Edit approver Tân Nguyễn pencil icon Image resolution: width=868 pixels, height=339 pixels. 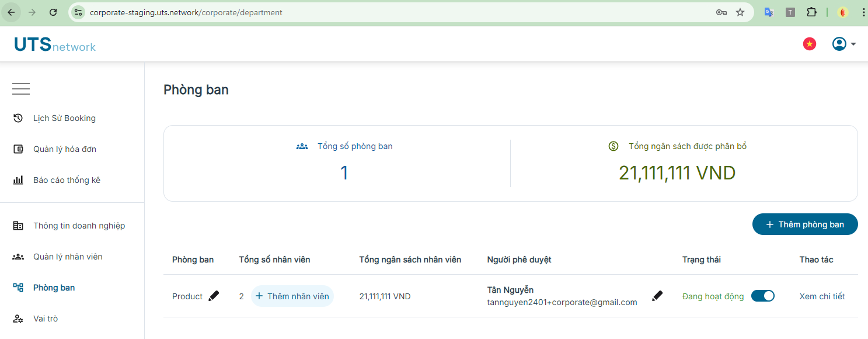pyautogui.click(x=657, y=296)
